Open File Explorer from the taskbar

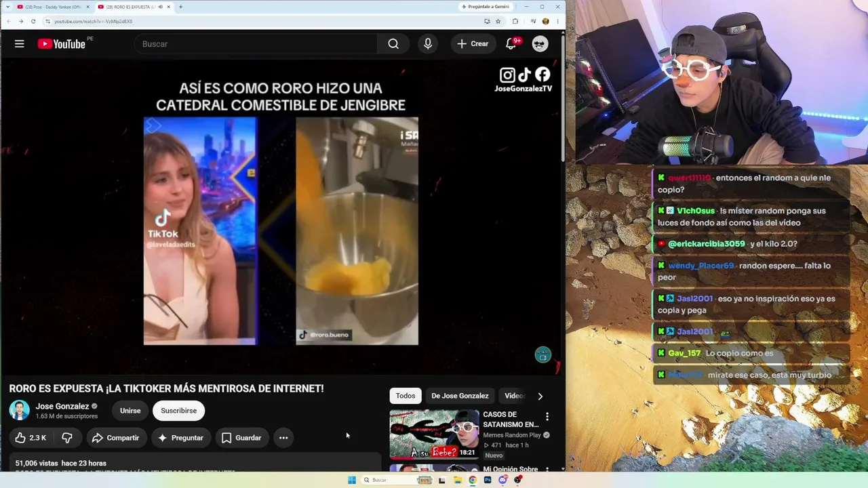point(458,480)
